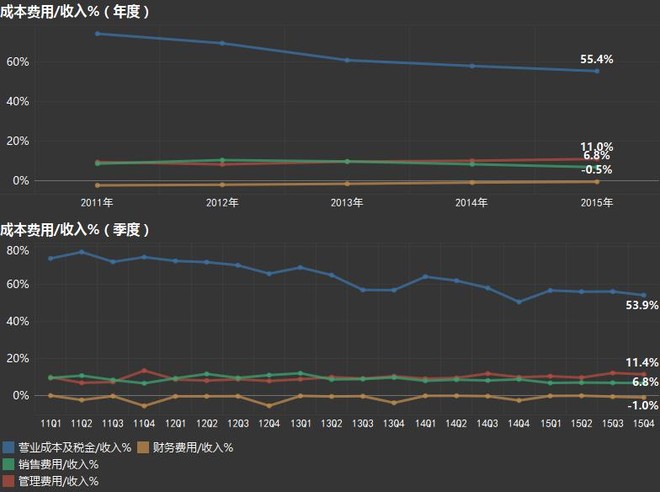
Task: Select the 14Q4 quarterly axis label
Action: point(519,423)
